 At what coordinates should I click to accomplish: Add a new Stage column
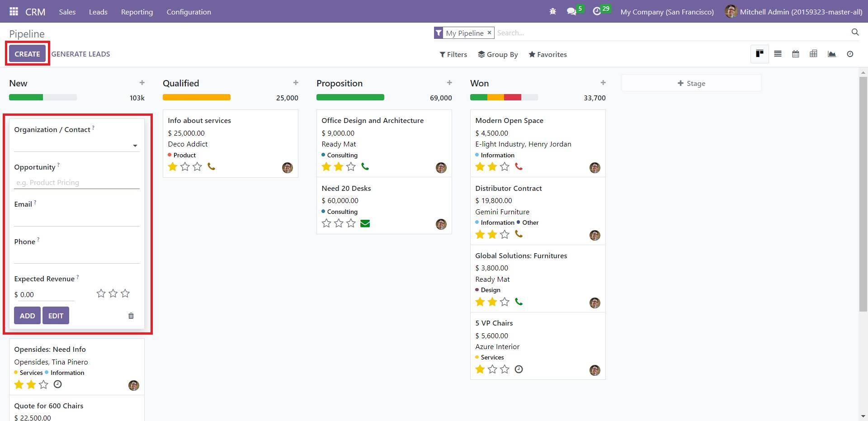pyautogui.click(x=691, y=83)
